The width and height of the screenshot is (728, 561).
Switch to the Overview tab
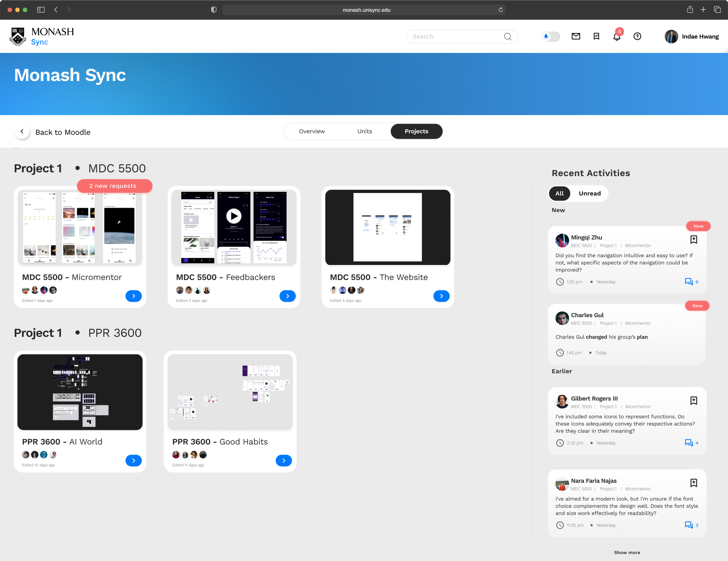pos(312,132)
